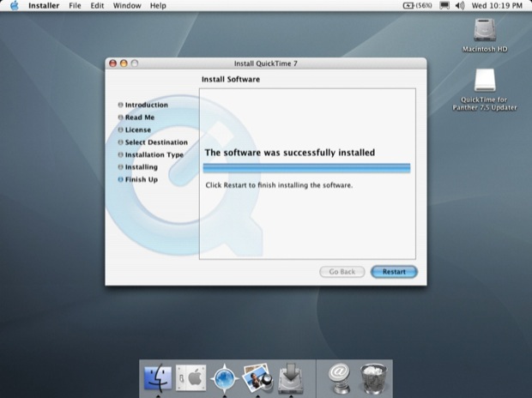Click the License step
Viewport: 532px width, 398px height.
[x=135, y=130]
